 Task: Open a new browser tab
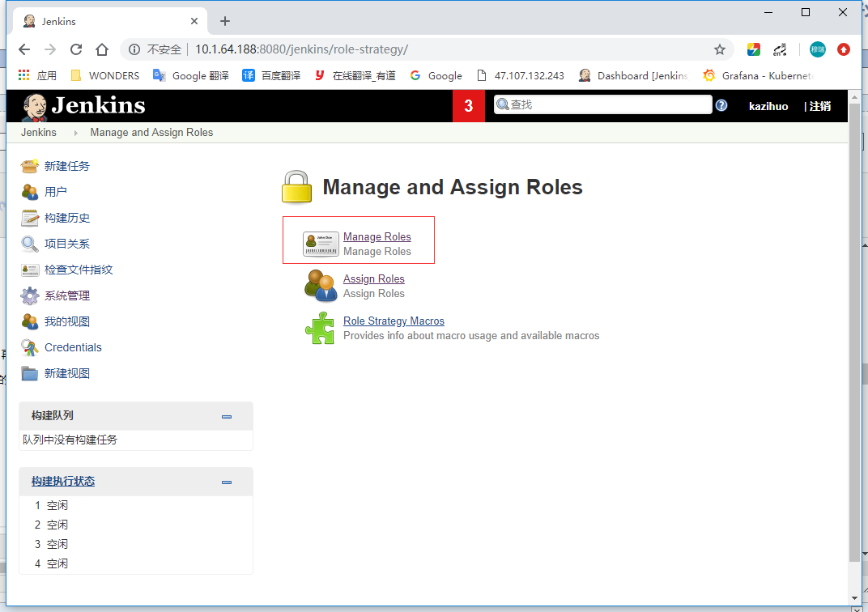225,21
